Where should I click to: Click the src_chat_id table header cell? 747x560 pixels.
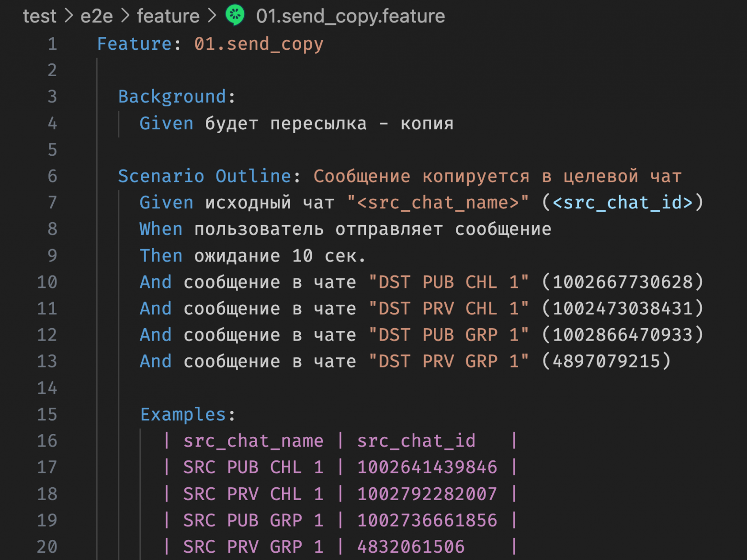[x=416, y=441]
